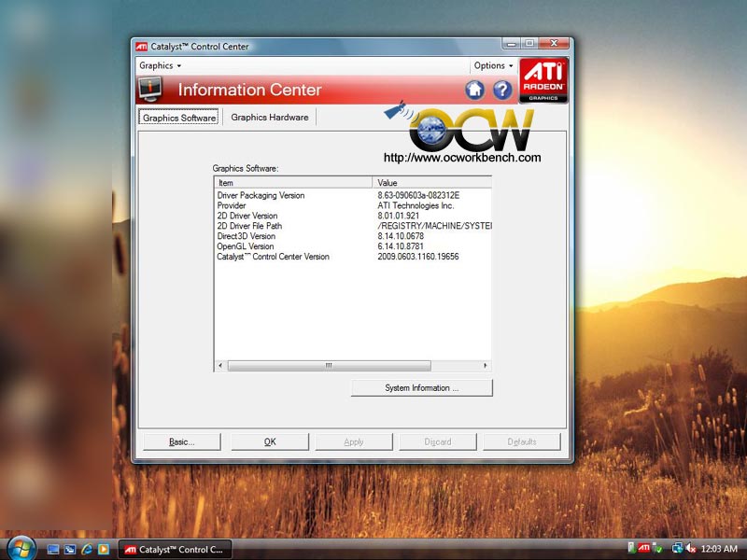Click the value 8.01.01.921

399,216
